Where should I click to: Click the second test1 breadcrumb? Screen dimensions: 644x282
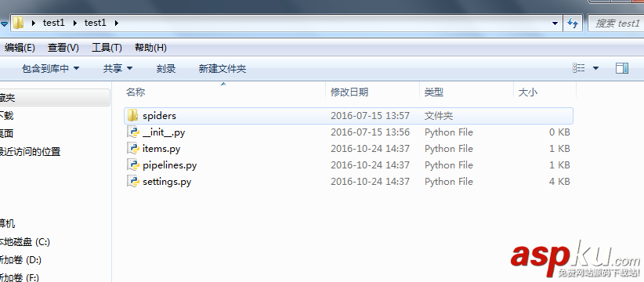pos(96,23)
